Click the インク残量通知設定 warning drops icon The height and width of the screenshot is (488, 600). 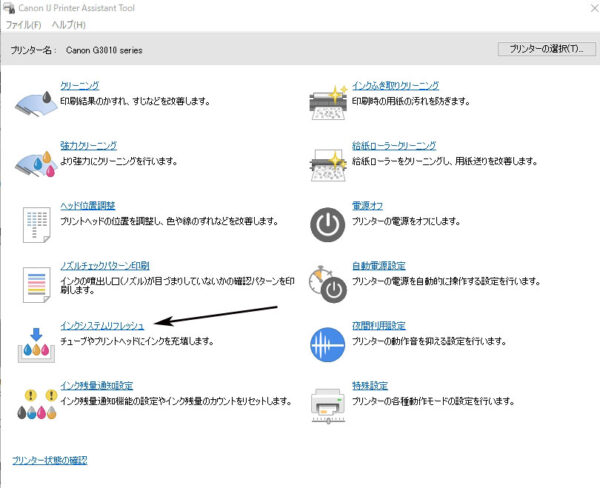(37, 404)
